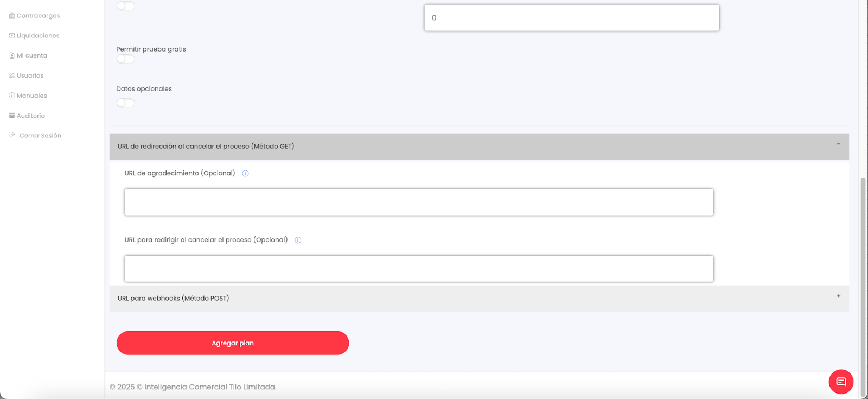Click the Contracargos sidebar icon
This screenshot has height=399, width=868.
pos(12,16)
